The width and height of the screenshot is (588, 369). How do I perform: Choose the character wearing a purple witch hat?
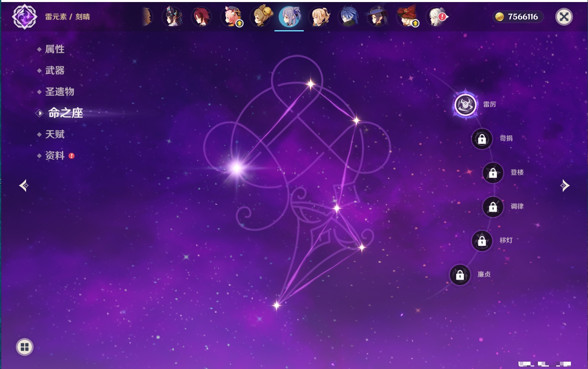tap(377, 17)
